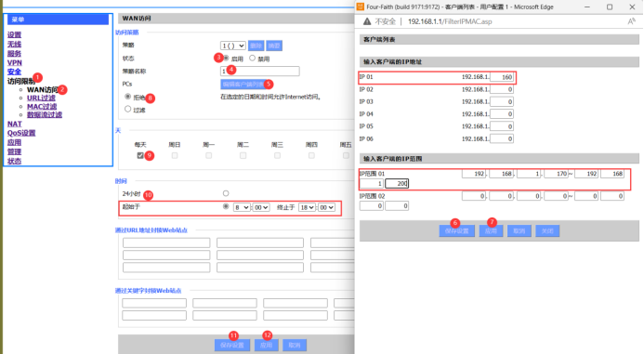Click the 删除 button beside the 策略 dropdown
644x354 pixels.
pos(256,46)
